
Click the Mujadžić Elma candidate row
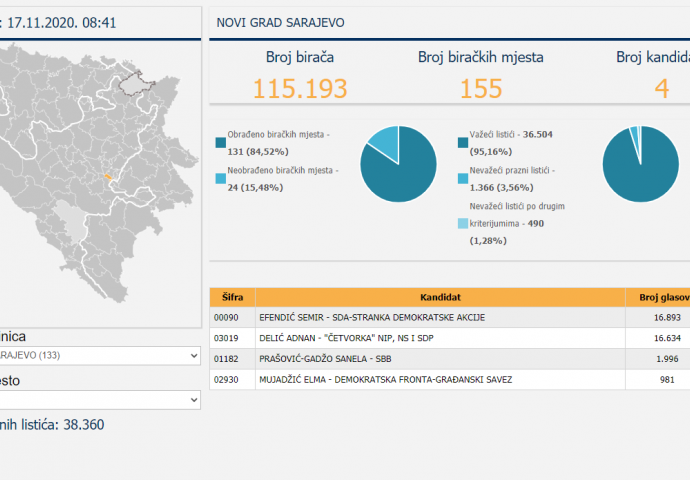pos(441,380)
